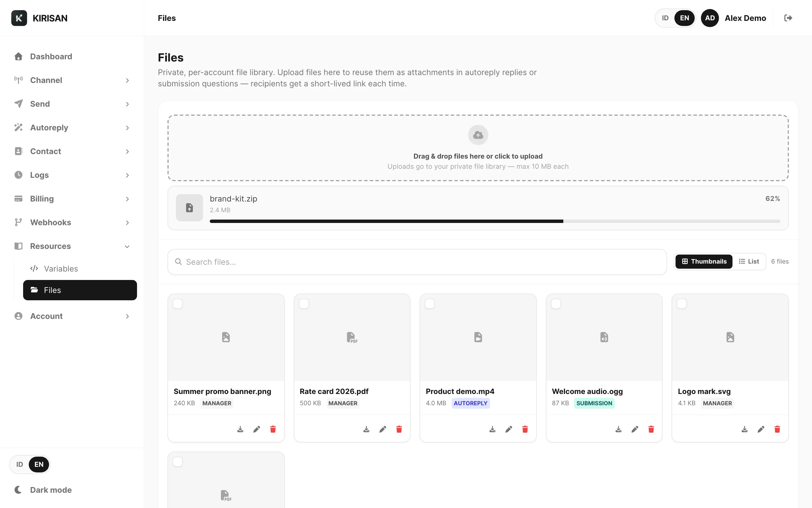Switch to Thumbnails view

pyautogui.click(x=704, y=261)
